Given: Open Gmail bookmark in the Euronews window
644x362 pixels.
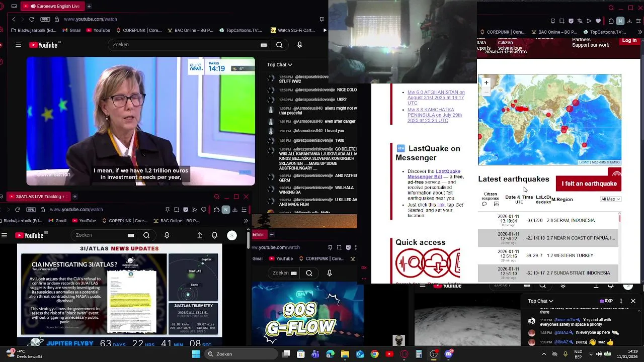Looking at the screenshot, I should pos(71,30).
